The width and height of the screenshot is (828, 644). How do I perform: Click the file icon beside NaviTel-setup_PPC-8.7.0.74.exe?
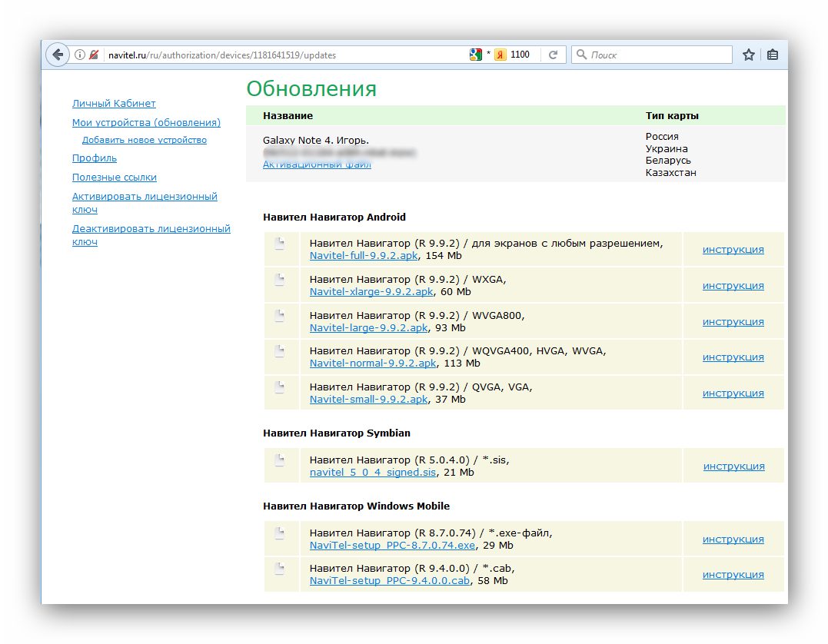[x=280, y=533]
